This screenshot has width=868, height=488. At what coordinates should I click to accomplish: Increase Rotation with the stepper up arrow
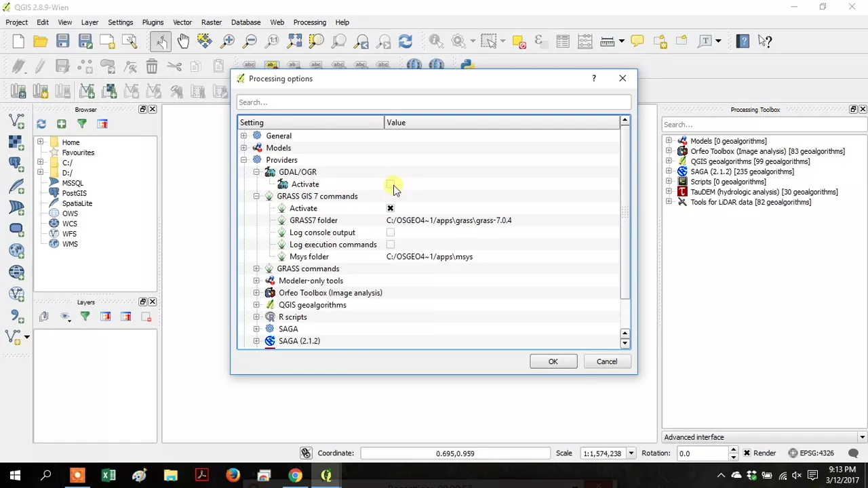[x=733, y=451]
